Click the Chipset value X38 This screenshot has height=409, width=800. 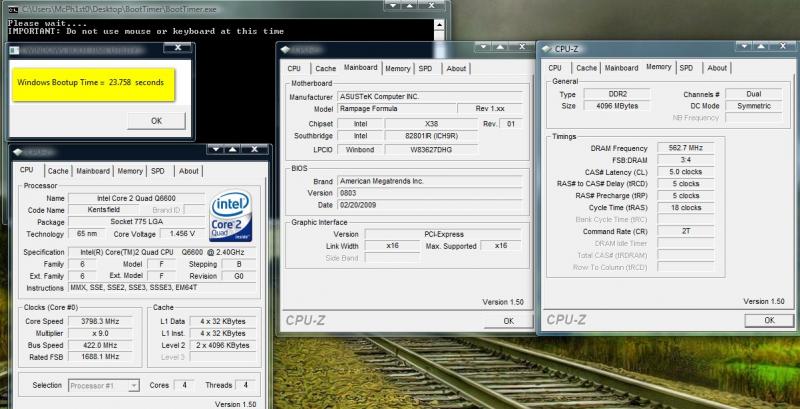pos(431,124)
